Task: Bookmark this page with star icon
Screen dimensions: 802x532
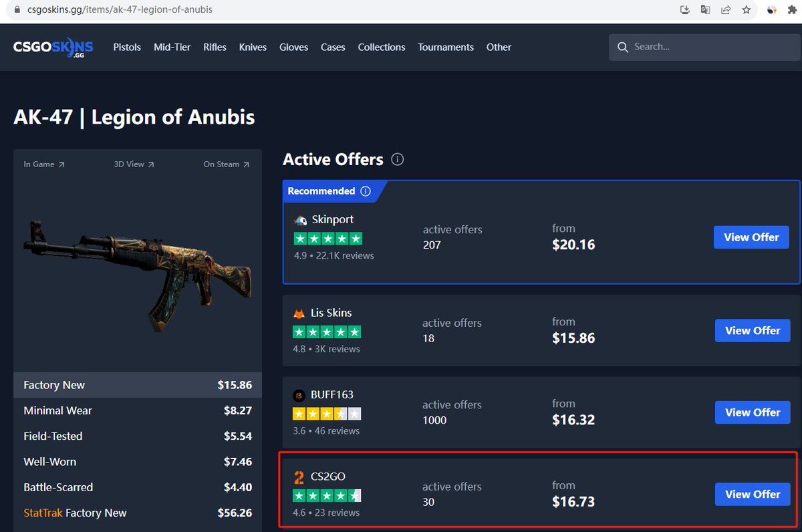Action: click(747, 10)
